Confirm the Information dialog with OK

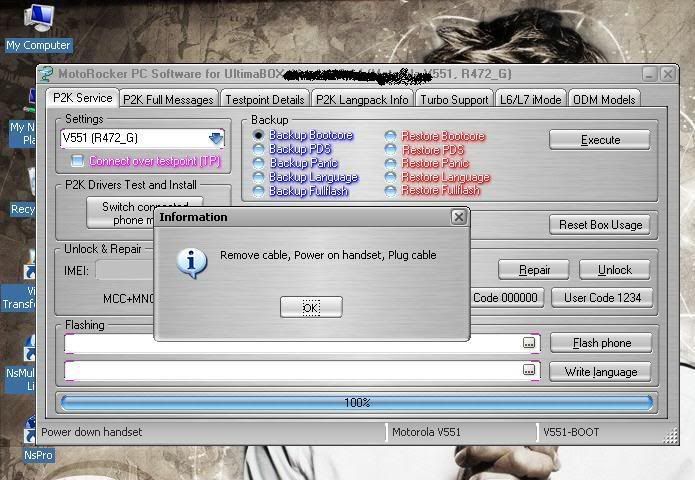(311, 307)
